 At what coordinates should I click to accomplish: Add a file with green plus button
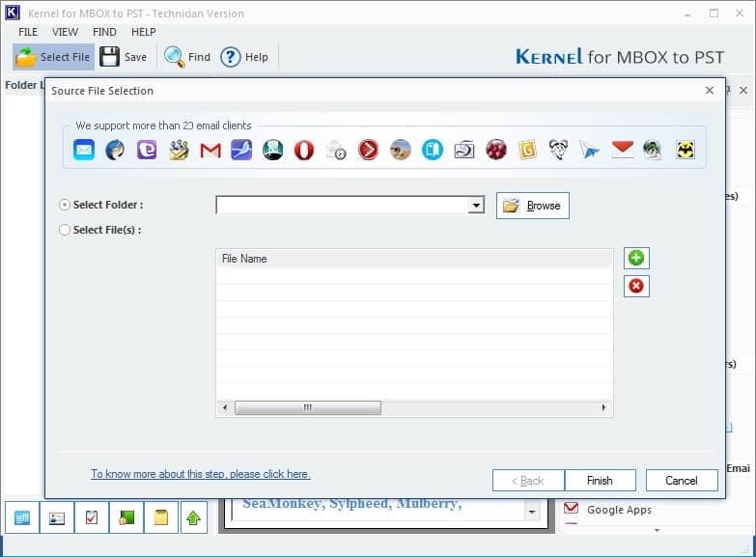coord(636,258)
